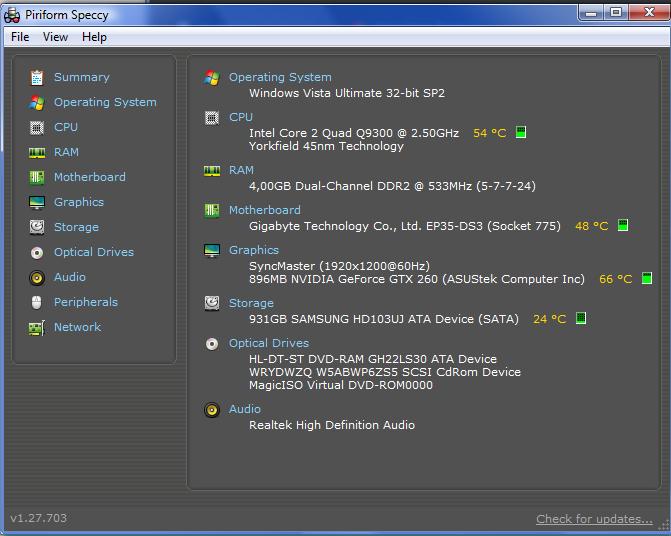The height and width of the screenshot is (536, 671).
Task: Go to Operating System section in sidebar
Action: coord(105,102)
